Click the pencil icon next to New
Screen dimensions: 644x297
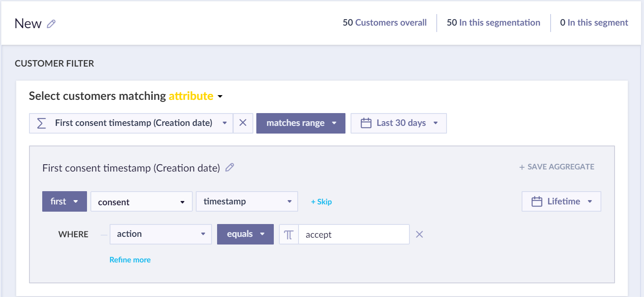(51, 24)
